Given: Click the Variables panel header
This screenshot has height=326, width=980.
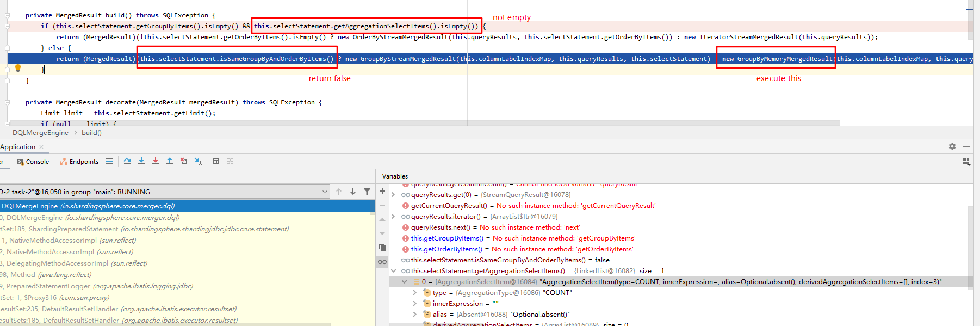Looking at the screenshot, I should pyautogui.click(x=395, y=176).
